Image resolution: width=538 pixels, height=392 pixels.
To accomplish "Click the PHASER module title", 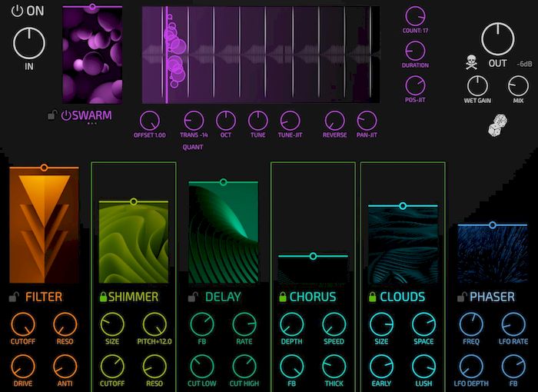I will [x=493, y=297].
